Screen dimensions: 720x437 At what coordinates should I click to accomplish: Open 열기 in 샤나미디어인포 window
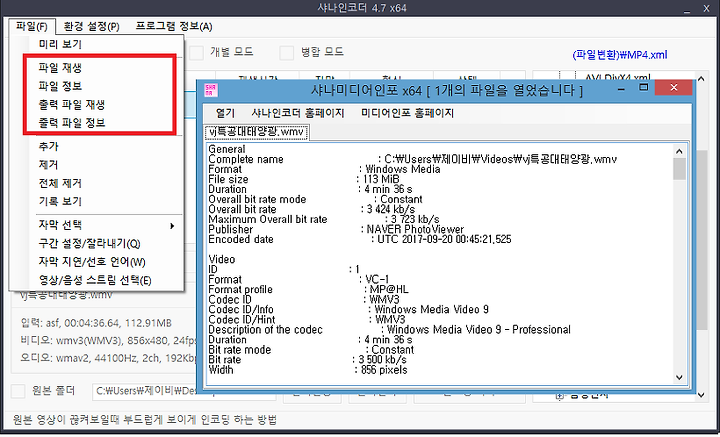(225, 113)
